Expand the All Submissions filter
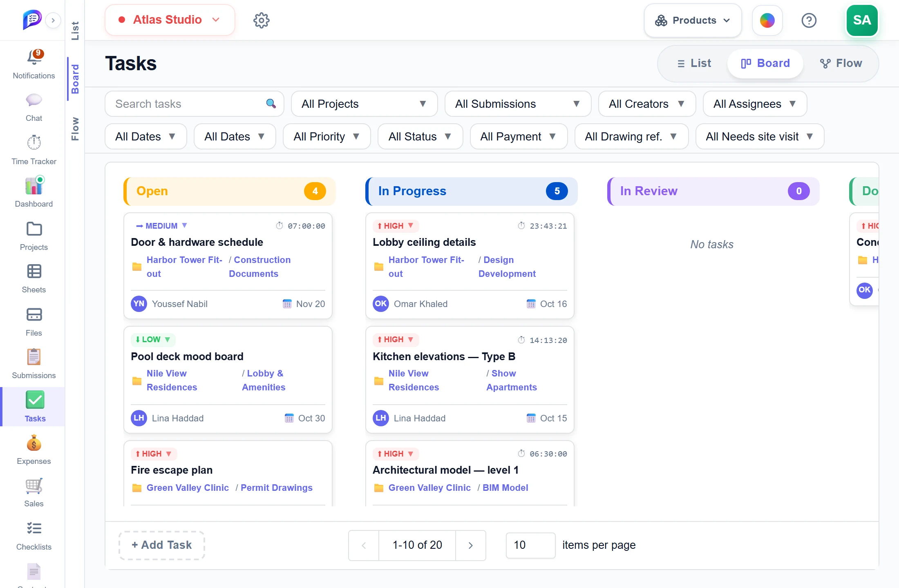Image resolution: width=899 pixels, height=588 pixels. [x=518, y=104]
